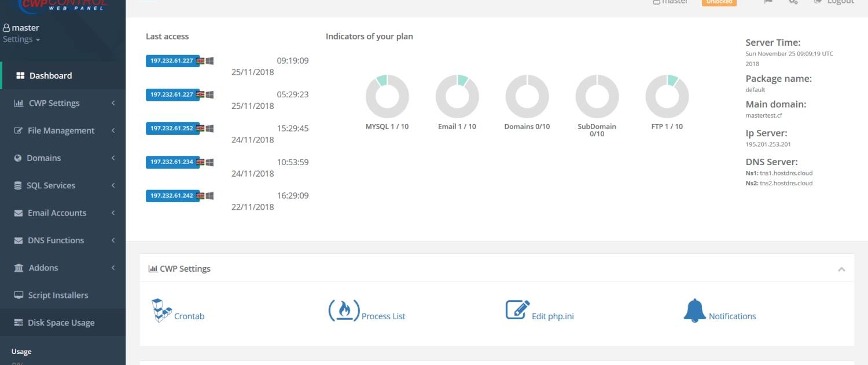
Task: Click the Disk Space Usage drive icon
Action: pyautogui.click(x=19, y=323)
